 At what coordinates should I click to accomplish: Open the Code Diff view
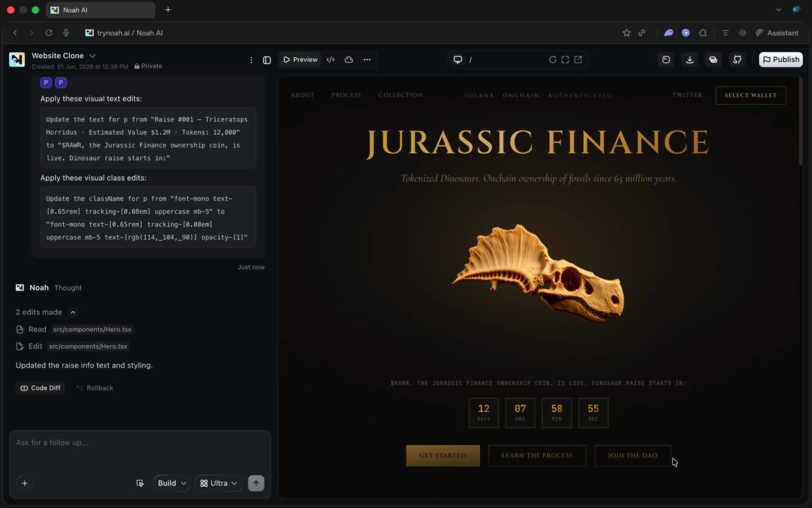click(40, 388)
